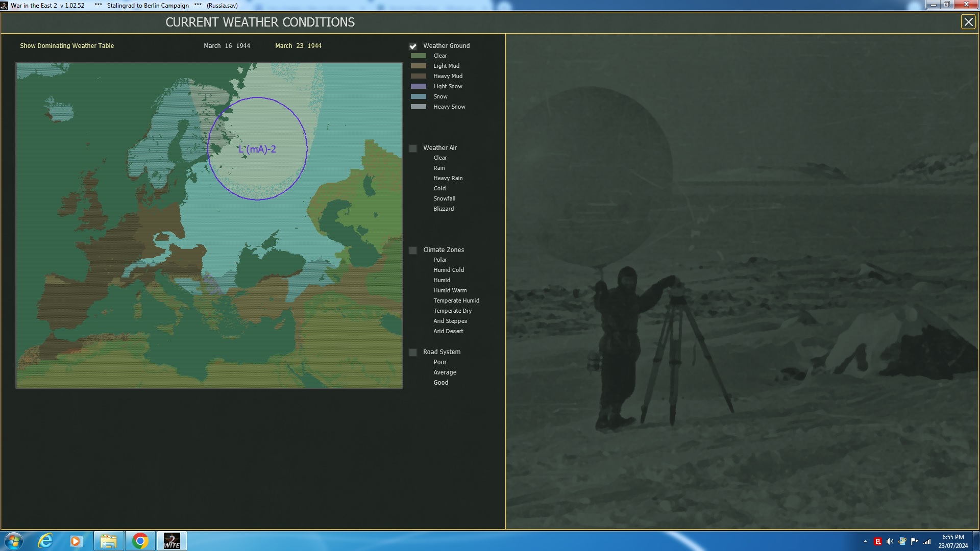
Task: Open the WITE taskbar icon
Action: (x=171, y=541)
